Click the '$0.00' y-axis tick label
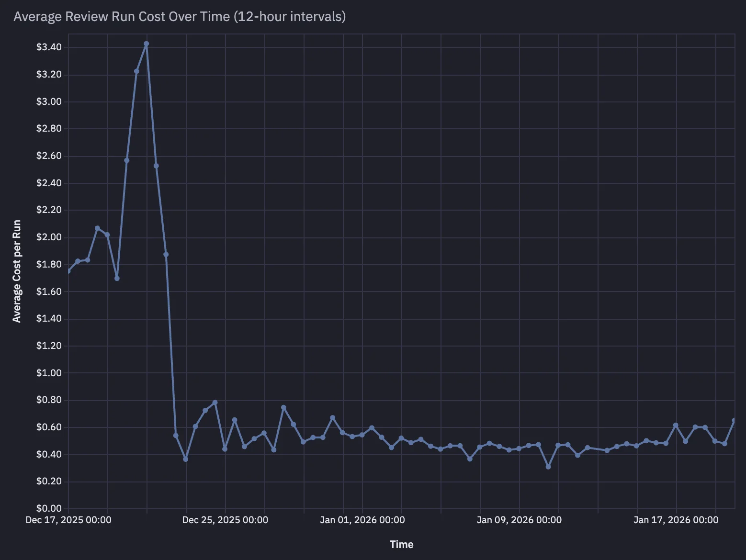This screenshot has width=746, height=560. pos(49,508)
